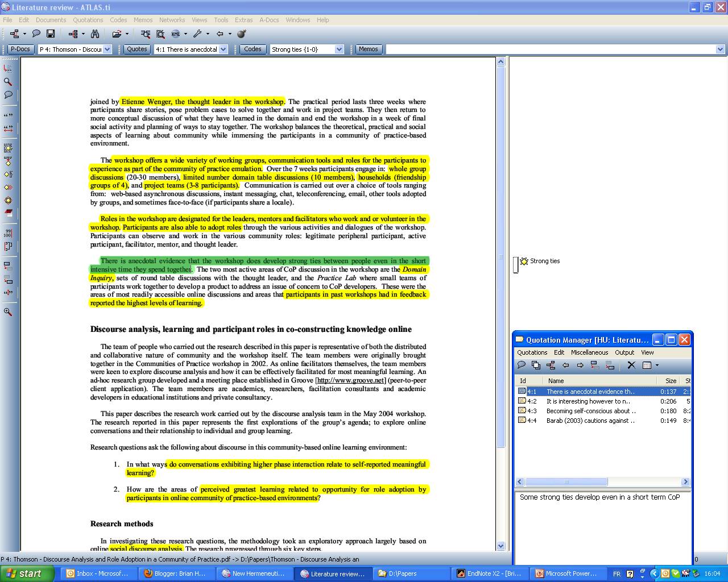Click the Strong ties code icon in margin

pyautogui.click(x=524, y=261)
